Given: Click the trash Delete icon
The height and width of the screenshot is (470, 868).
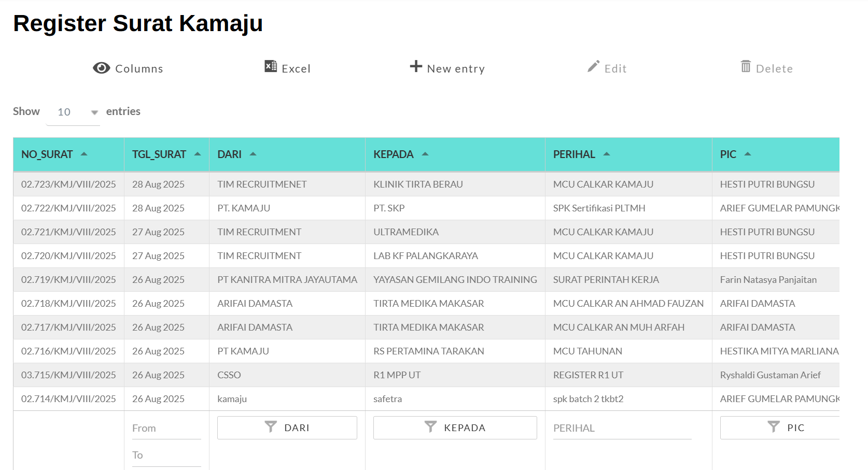Looking at the screenshot, I should click(746, 66).
